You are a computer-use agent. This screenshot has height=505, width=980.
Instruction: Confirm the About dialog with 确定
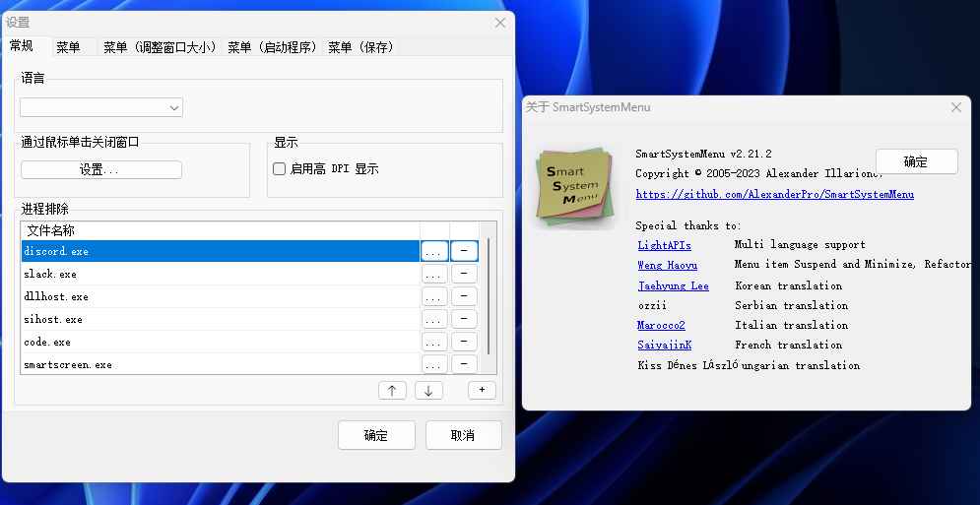915,162
